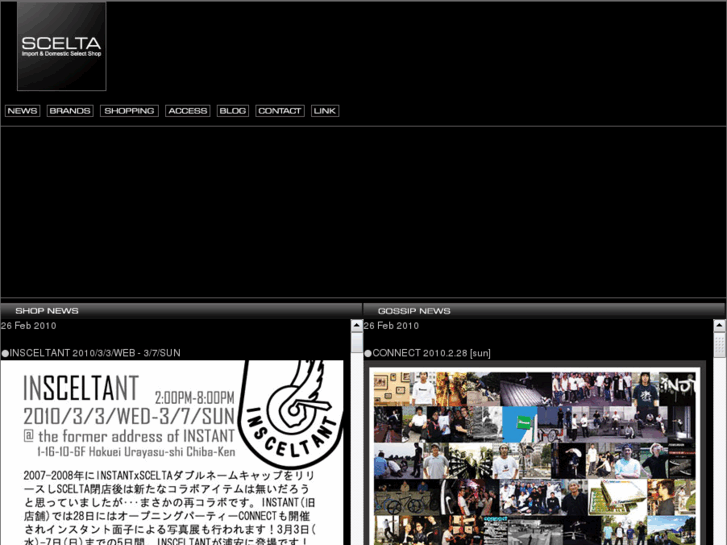Visit the BLOG page
Image resolution: width=727 pixels, height=545 pixels.
(233, 111)
